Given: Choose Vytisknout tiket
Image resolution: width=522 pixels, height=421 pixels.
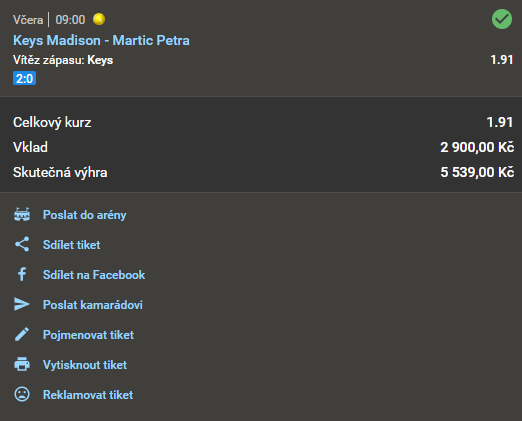Looking at the screenshot, I should [x=85, y=365].
